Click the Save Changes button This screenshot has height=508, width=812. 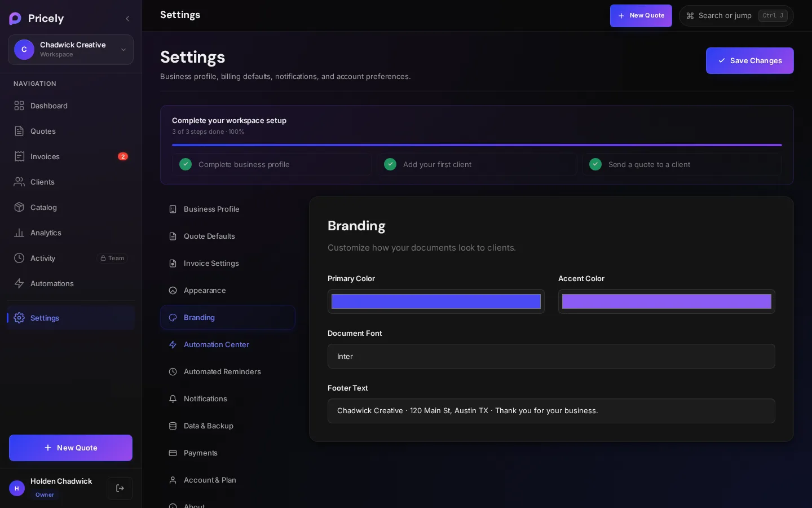(x=749, y=60)
